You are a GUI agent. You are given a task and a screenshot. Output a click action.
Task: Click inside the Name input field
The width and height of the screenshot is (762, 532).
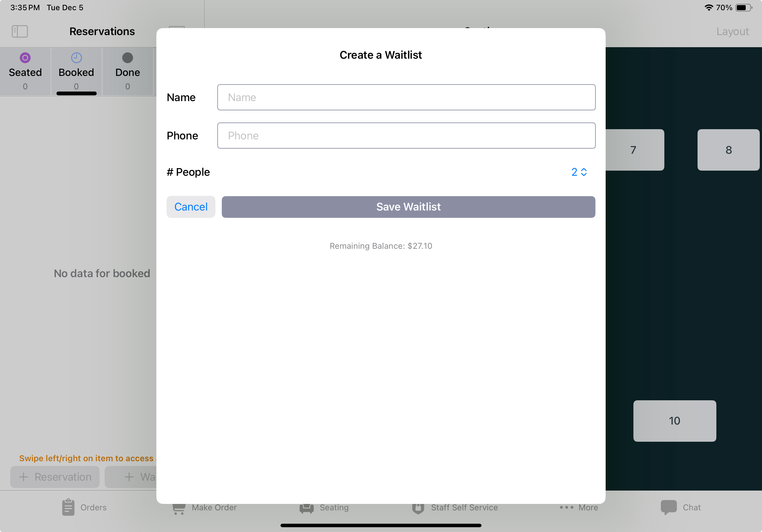pyautogui.click(x=406, y=97)
